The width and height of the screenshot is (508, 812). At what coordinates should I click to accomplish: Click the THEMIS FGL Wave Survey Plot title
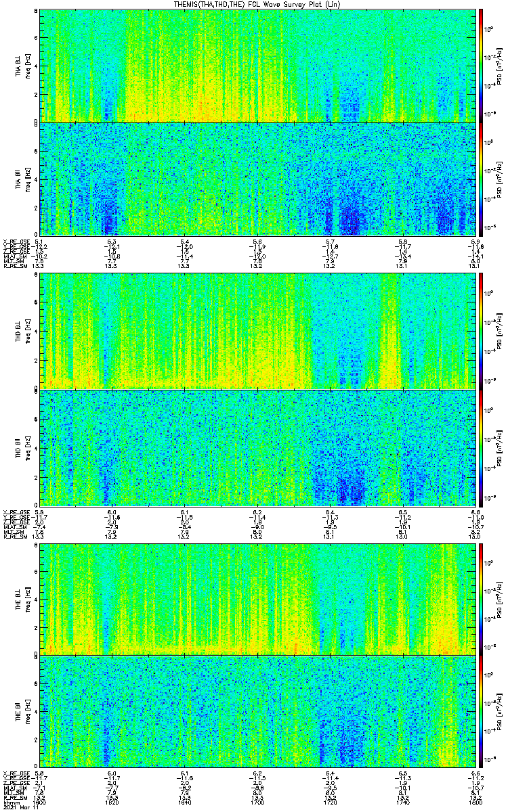point(257,4)
